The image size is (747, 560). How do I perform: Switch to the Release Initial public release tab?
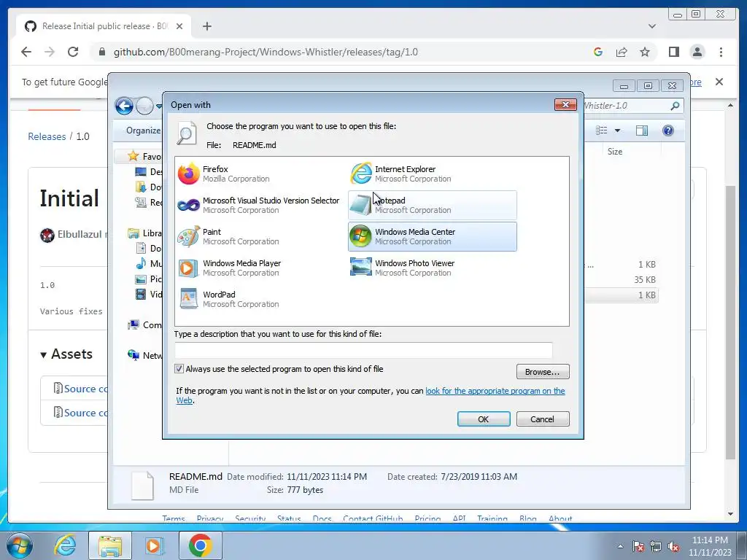[x=104, y=26]
